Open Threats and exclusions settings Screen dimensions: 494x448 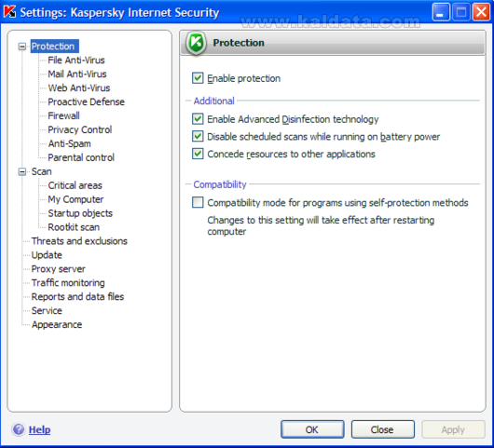tap(79, 241)
